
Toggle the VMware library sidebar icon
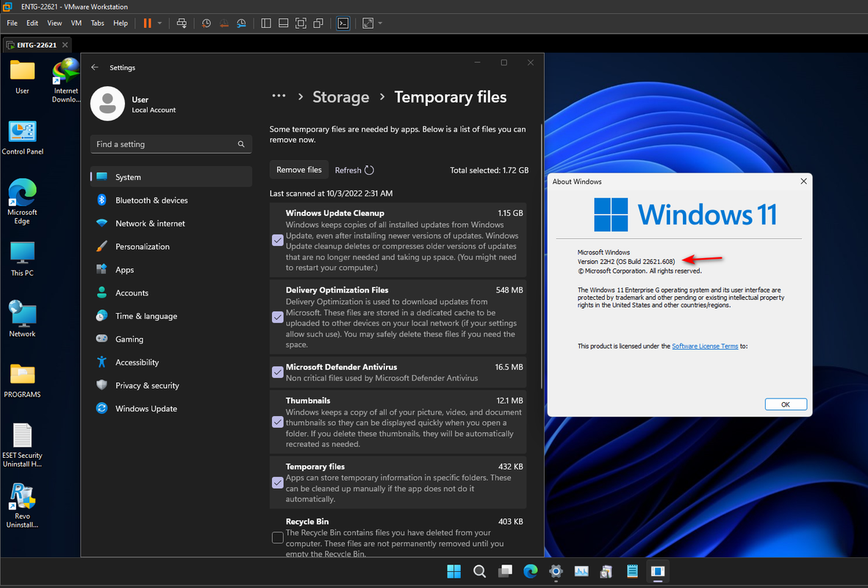tap(266, 24)
